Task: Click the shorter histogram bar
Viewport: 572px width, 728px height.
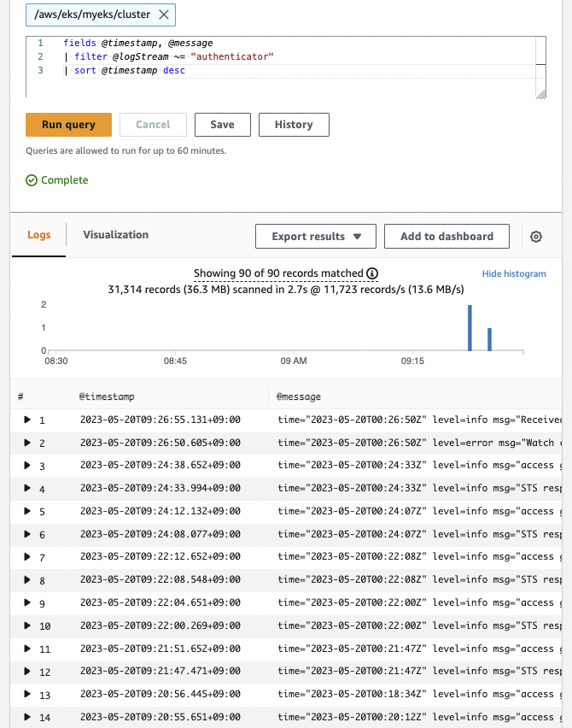Action: (489, 339)
